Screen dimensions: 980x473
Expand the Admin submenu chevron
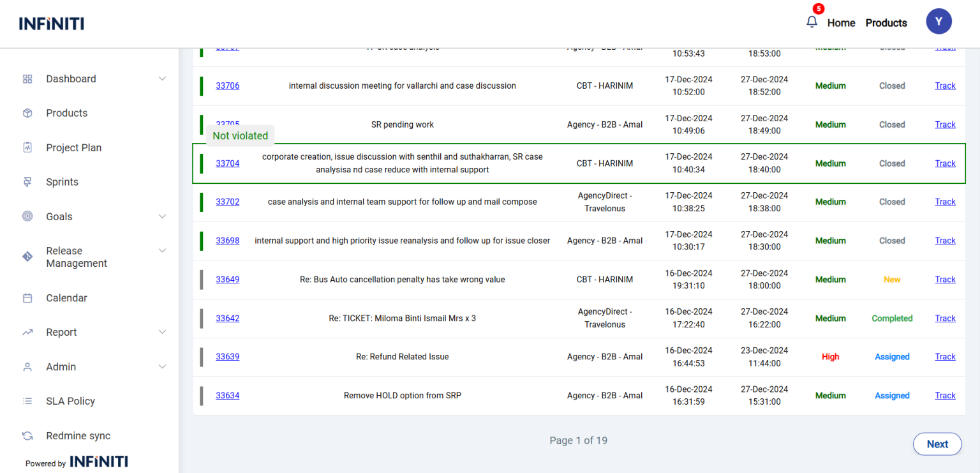click(162, 366)
